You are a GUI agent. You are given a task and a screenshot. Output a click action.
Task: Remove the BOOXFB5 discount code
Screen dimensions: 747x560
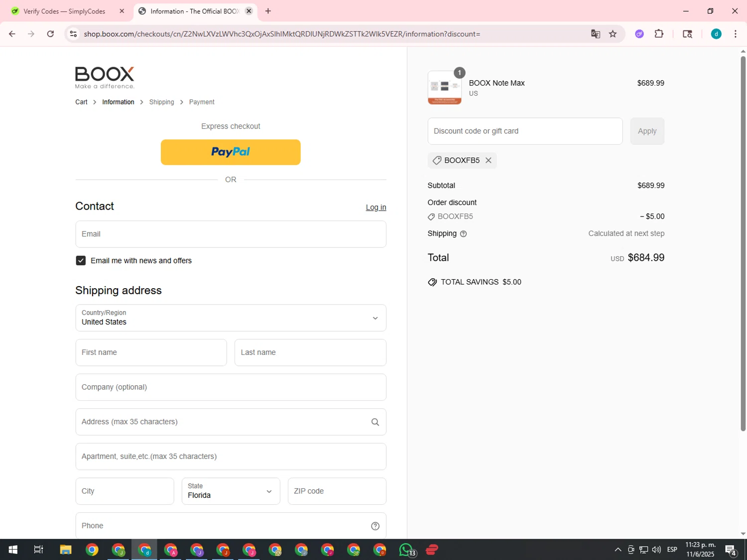tap(489, 160)
